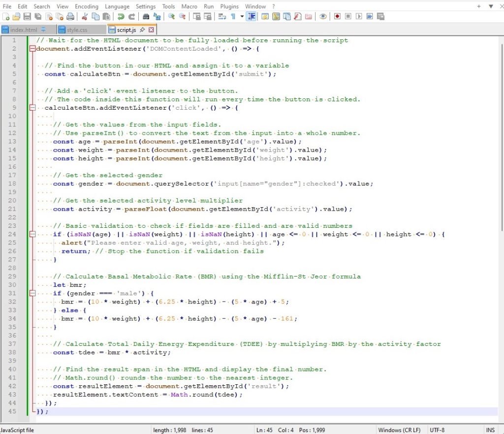Click the Open file folder icon
The height and width of the screenshot is (434, 504).
point(16,16)
